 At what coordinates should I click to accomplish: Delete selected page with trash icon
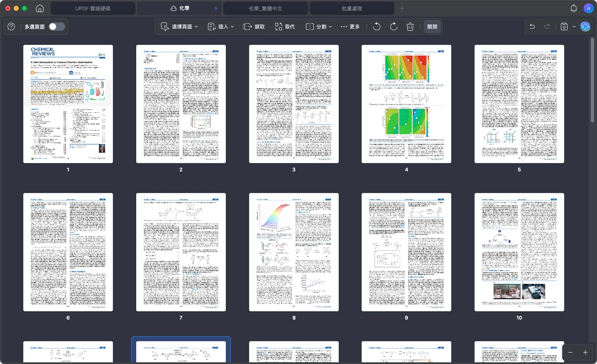tap(410, 27)
